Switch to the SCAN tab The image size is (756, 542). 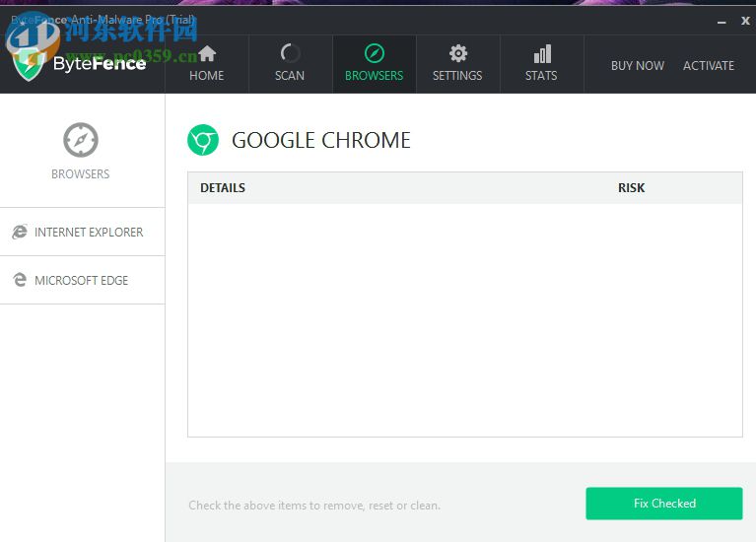click(x=290, y=64)
